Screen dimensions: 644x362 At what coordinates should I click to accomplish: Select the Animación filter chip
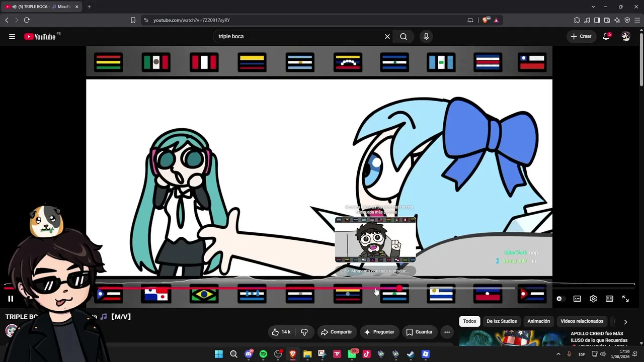pos(538,321)
